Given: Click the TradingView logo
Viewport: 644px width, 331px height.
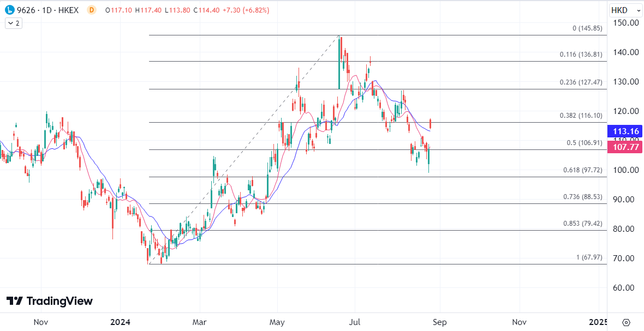Looking at the screenshot, I should [50, 301].
